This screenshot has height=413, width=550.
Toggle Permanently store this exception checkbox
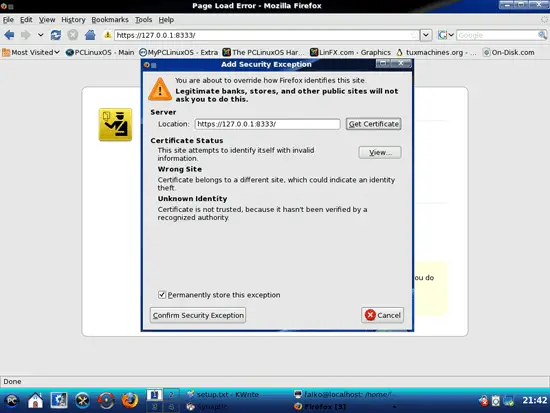click(x=162, y=295)
